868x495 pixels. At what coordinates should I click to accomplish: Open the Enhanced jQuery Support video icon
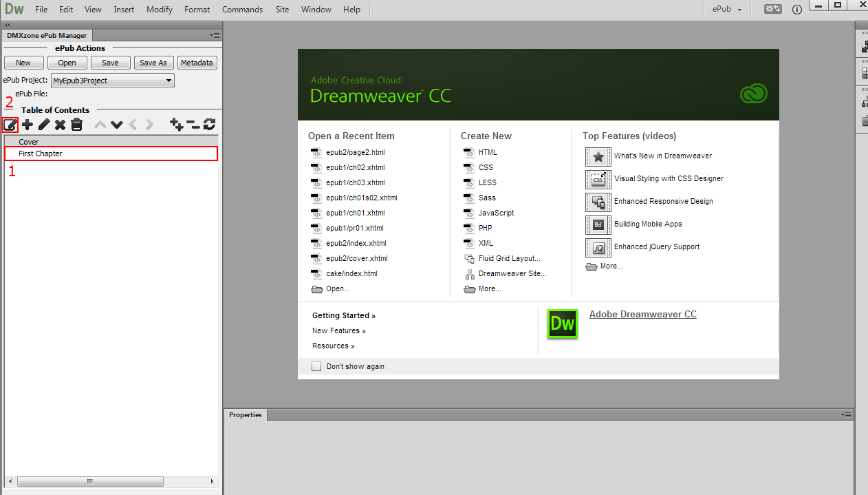click(x=598, y=247)
